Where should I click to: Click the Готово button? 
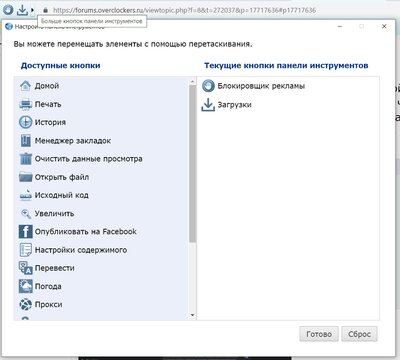319,334
